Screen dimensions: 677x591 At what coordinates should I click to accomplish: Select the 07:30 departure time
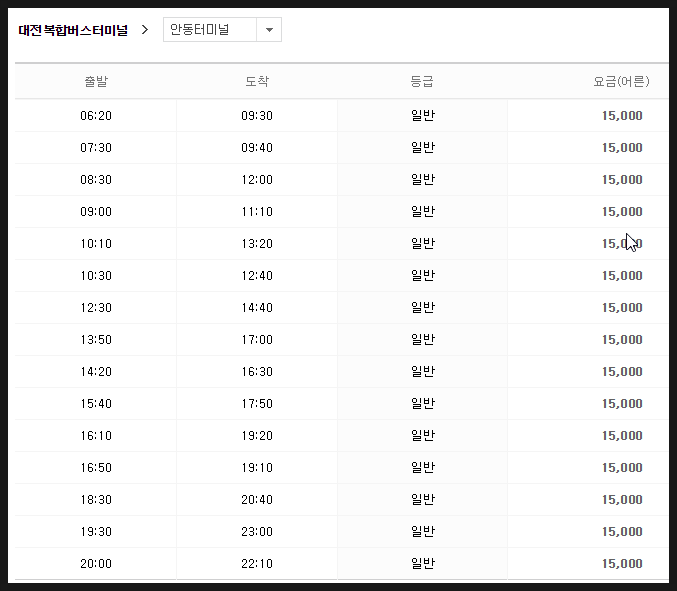point(96,148)
